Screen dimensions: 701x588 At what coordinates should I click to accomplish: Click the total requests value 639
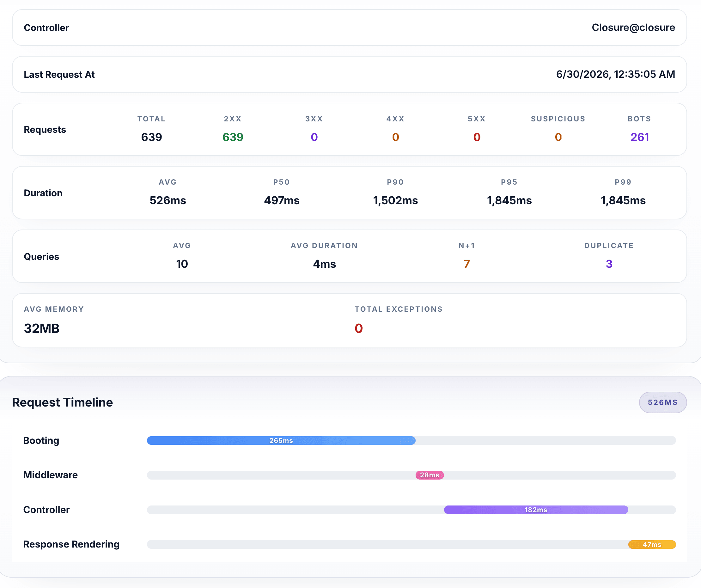point(151,137)
